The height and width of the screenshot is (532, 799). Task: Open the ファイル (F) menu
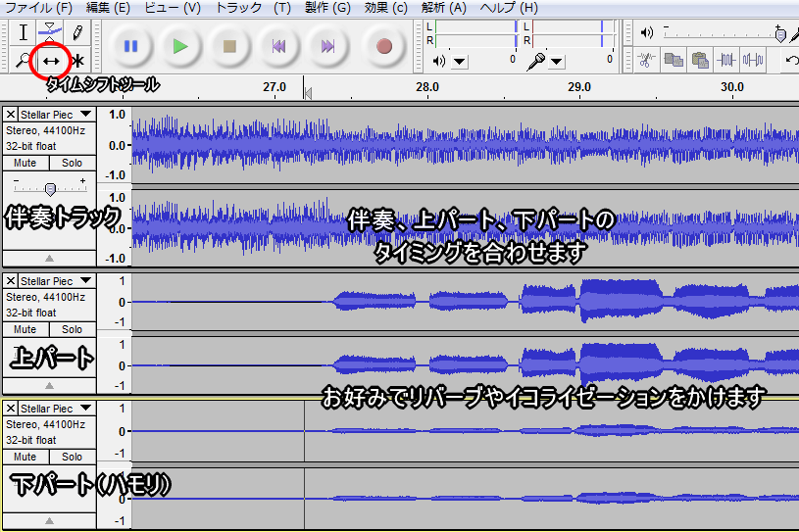pos(39,8)
